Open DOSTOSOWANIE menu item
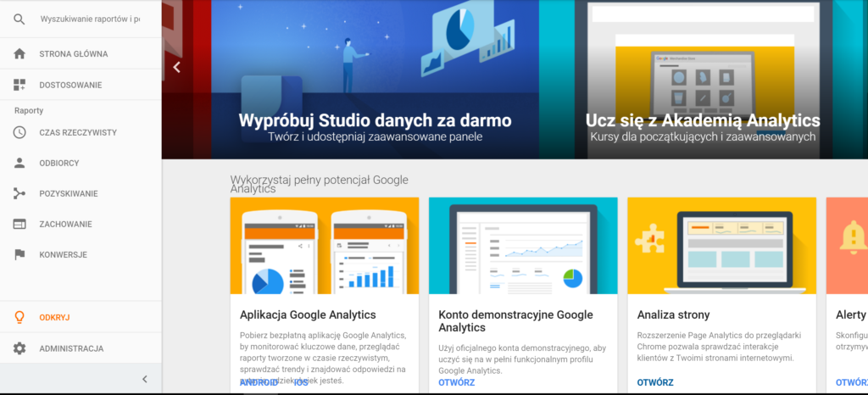The width and height of the screenshot is (868, 395). point(71,86)
